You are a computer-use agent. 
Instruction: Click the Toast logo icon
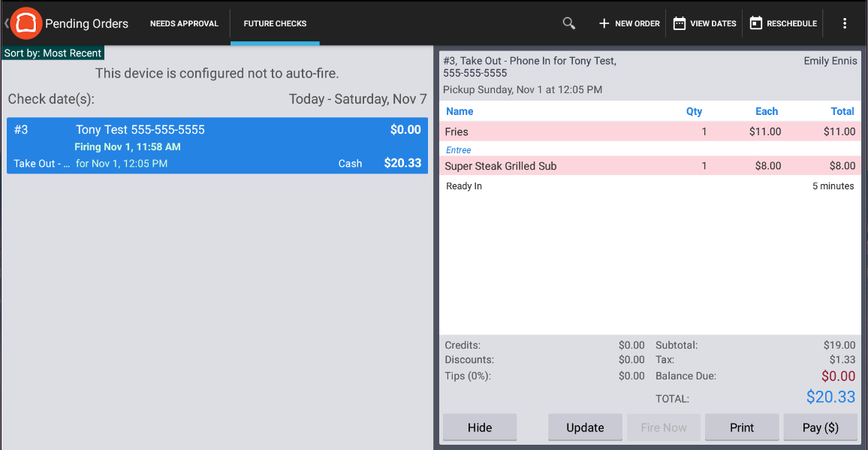coord(26,23)
